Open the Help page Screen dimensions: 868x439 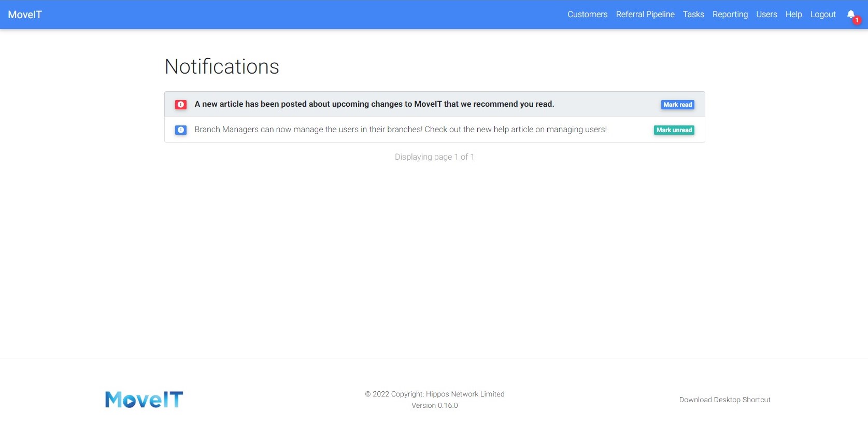click(x=793, y=15)
